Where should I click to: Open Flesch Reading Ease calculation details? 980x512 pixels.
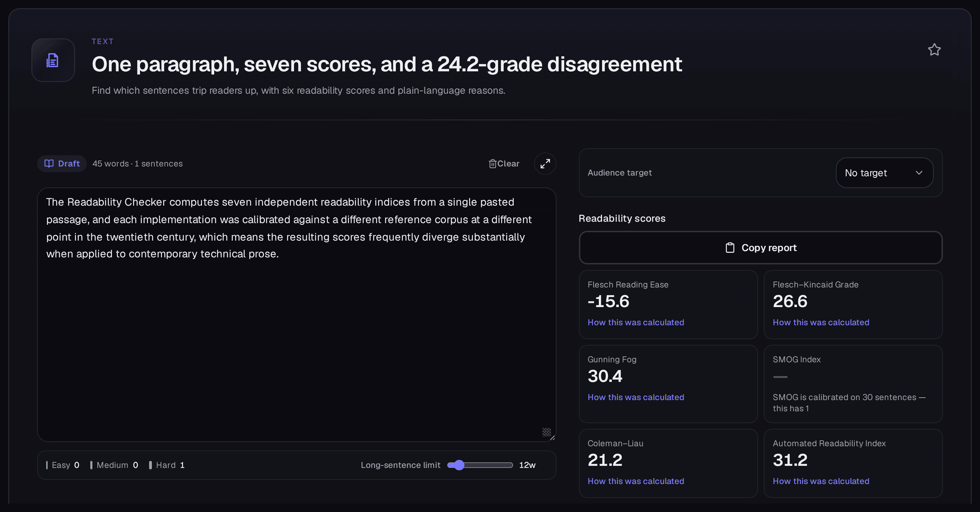pyautogui.click(x=636, y=322)
